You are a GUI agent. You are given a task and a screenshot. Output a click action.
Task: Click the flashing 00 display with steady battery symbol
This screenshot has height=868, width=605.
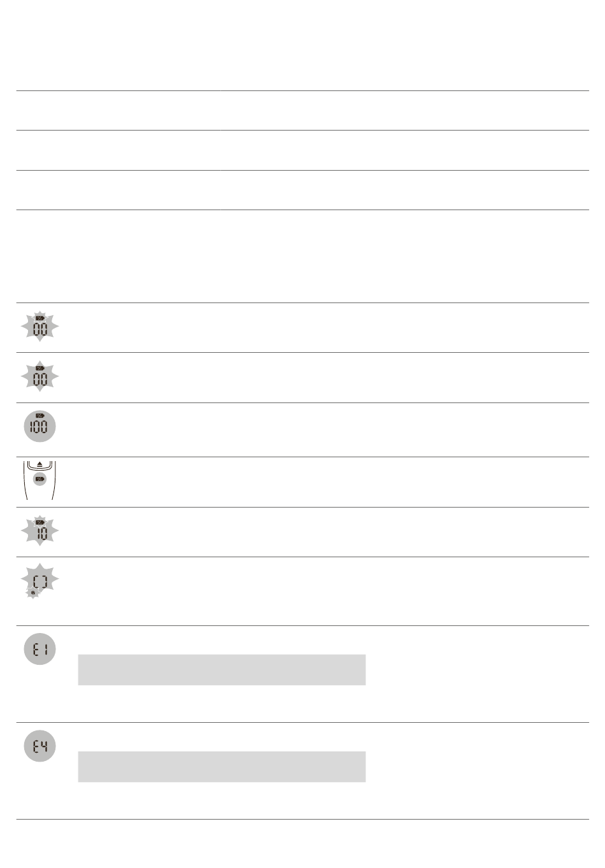click(x=39, y=376)
